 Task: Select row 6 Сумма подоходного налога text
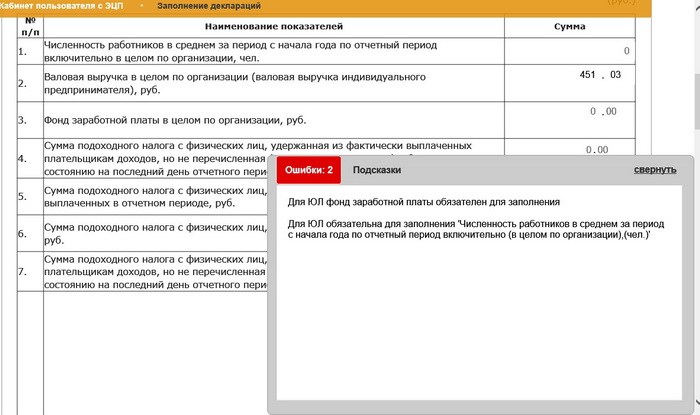pyautogui.click(x=155, y=233)
